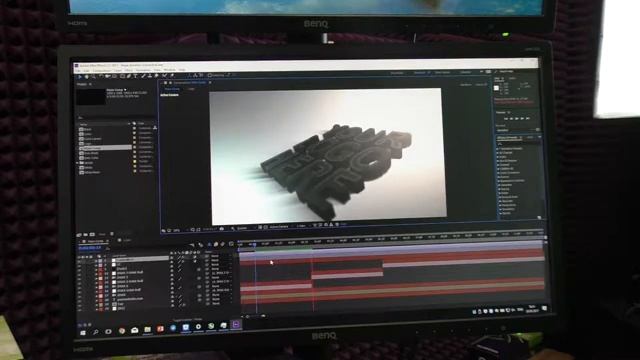Select the Puppet Pin tool
640x360 pixels.
pos(171,76)
